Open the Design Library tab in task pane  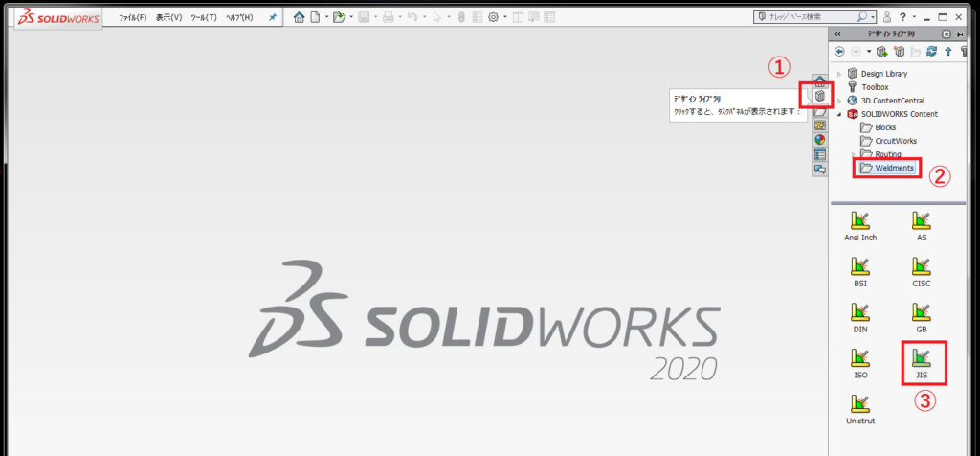[x=820, y=96]
